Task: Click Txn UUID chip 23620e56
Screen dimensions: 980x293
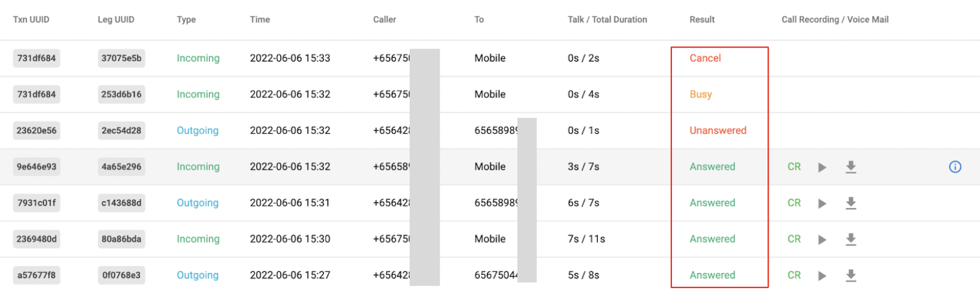Action: 37,130
